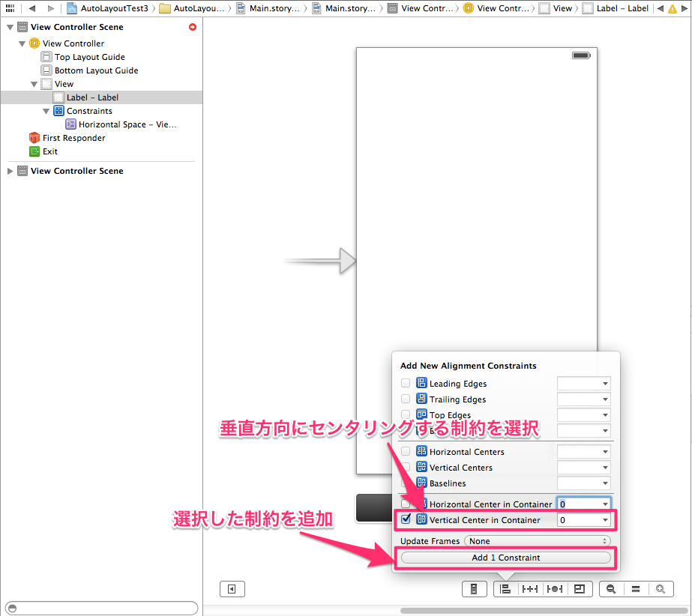Expand the second View Controller Scene
The height and width of the screenshot is (616, 692).
pyautogui.click(x=10, y=171)
